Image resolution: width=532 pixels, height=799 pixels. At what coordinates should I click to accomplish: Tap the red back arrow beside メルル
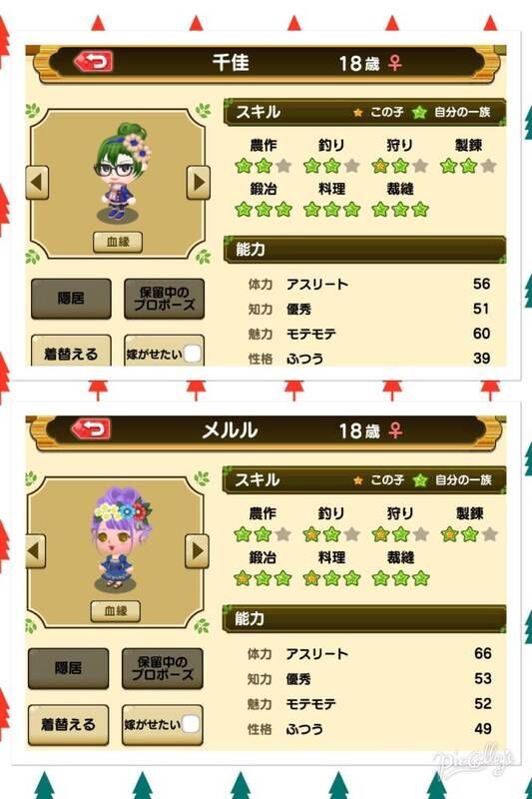[92, 428]
